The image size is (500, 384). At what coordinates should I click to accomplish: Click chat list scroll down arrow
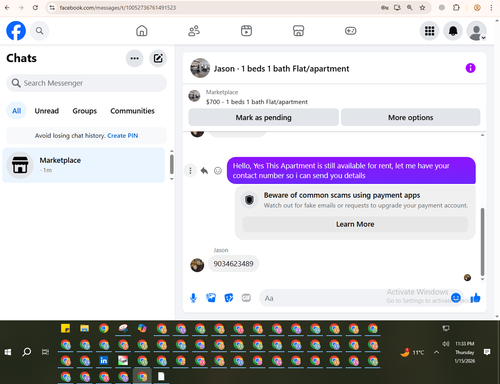(172, 179)
